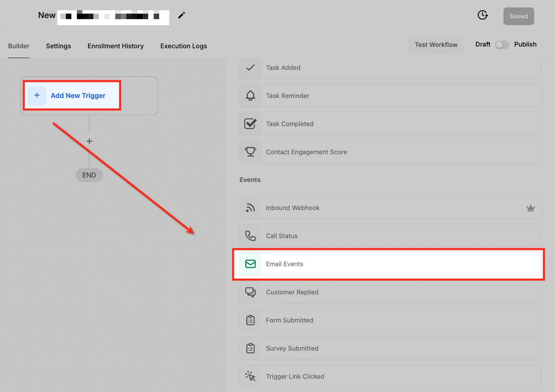Click the RSS-style Inbound Webhook icon
The image size is (555, 392).
pyautogui.click(x=250, y=208)
